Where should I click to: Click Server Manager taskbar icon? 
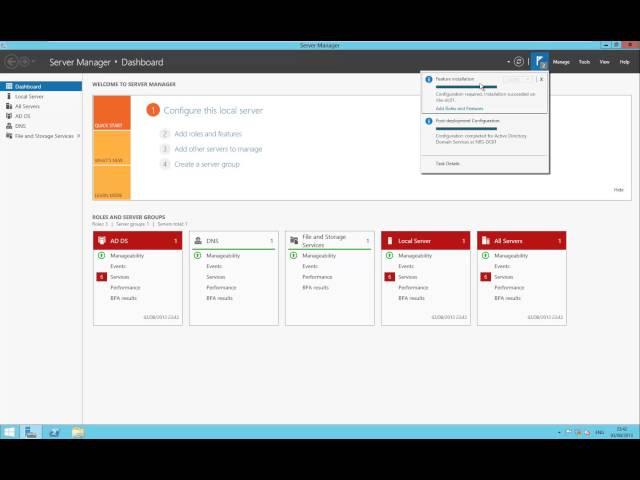31,432
